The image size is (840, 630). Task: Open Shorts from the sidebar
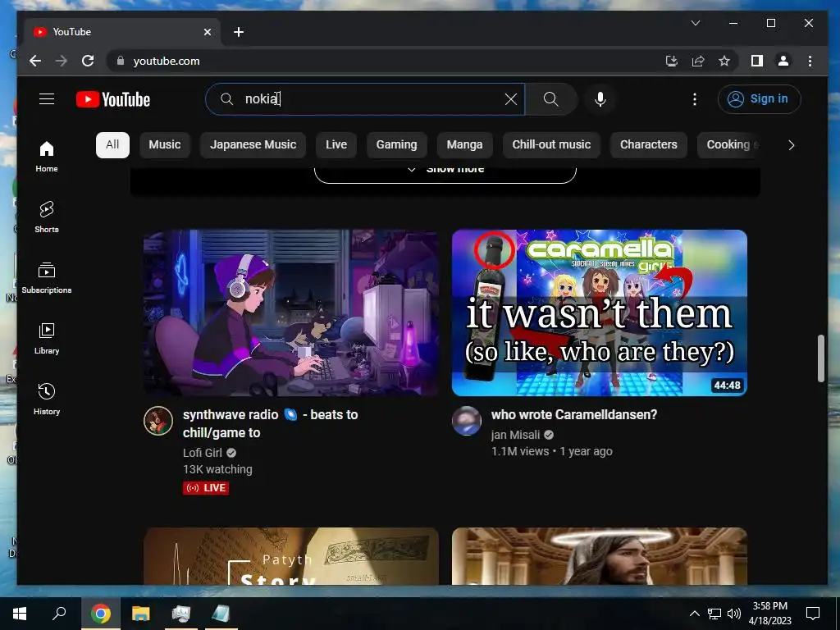[47, 217]
